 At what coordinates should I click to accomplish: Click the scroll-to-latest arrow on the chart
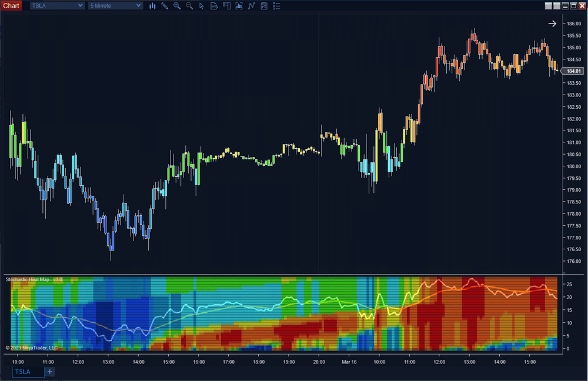pos(552,24)
